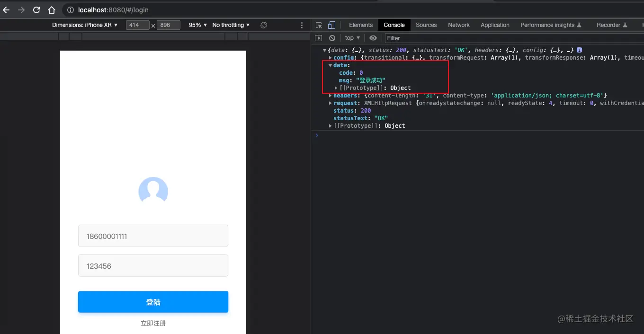The image size is (644, 334).
Task: View site info icon beside localhost address
Action: coord(70,10)
